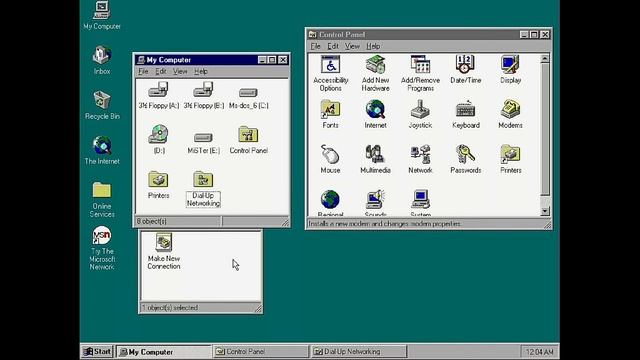Select The Internet desktop icon

[x=102, y=150]
